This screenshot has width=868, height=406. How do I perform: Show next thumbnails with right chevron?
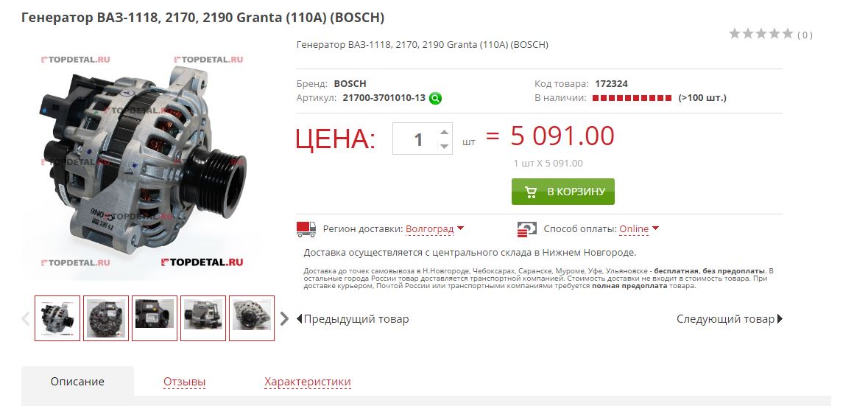[x=284, y=318]
